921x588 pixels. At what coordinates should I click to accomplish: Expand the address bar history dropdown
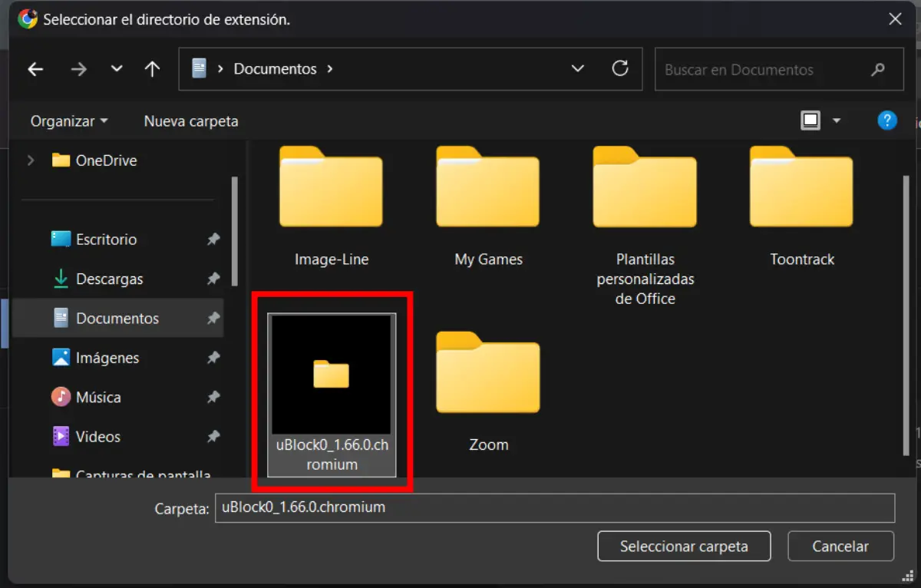(578, 69)
